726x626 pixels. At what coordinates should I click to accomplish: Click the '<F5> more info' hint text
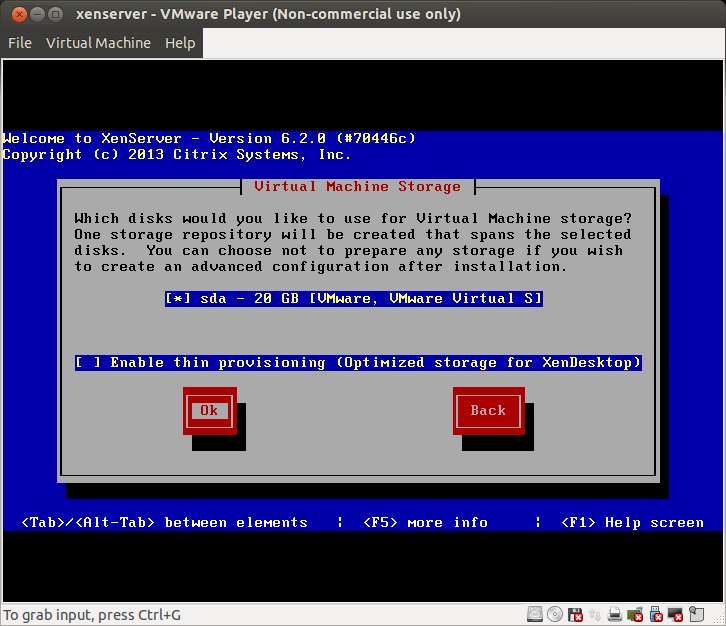425,522
